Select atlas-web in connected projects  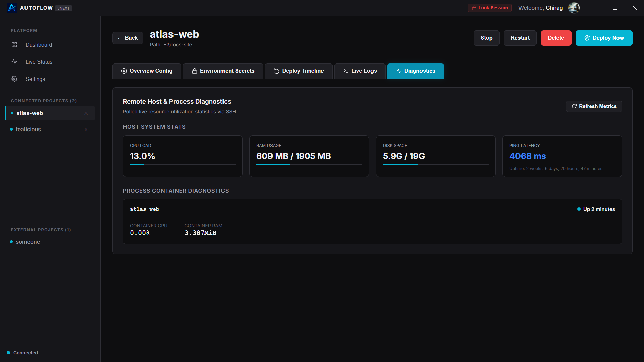click(x=50, y=113)
